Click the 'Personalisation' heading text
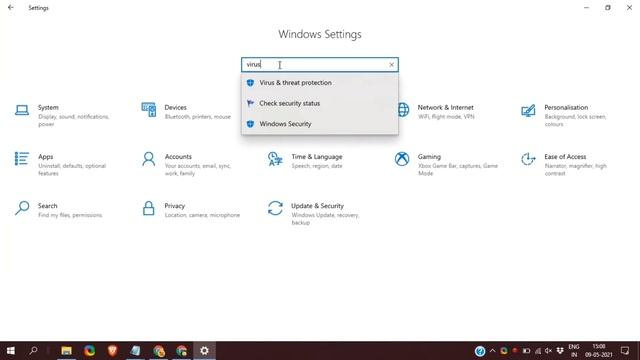 click(x=566, y=107)
